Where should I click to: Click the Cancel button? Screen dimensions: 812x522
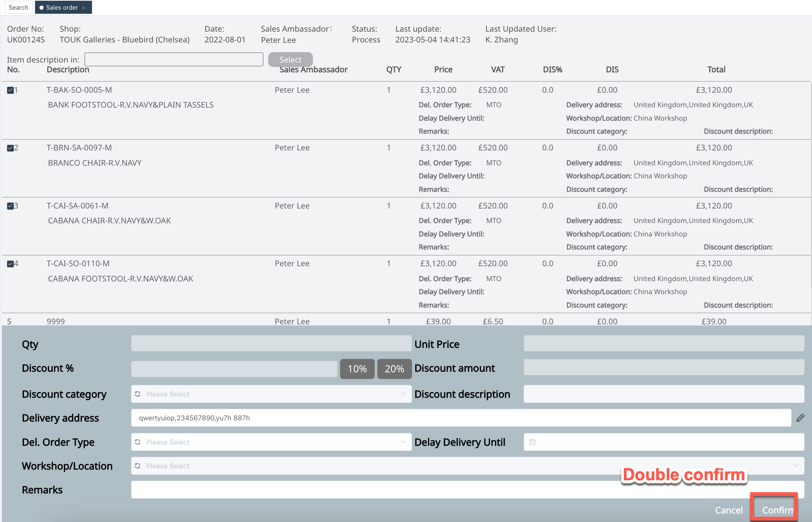coord(729,510)
